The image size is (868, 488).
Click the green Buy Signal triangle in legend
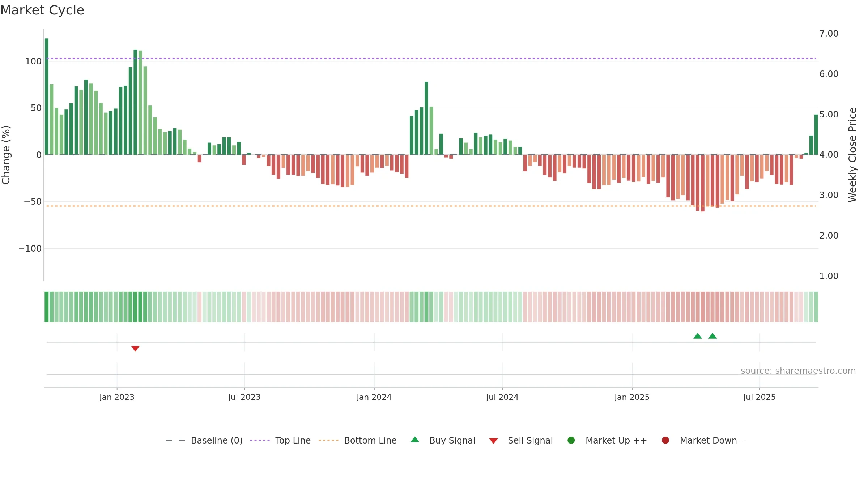click(415, 440)
